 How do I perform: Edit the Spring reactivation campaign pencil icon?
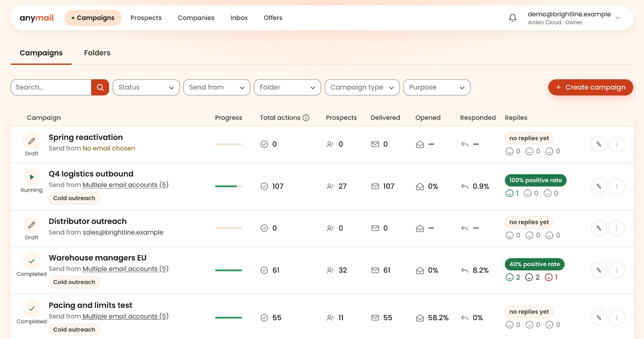pos(599,144)
